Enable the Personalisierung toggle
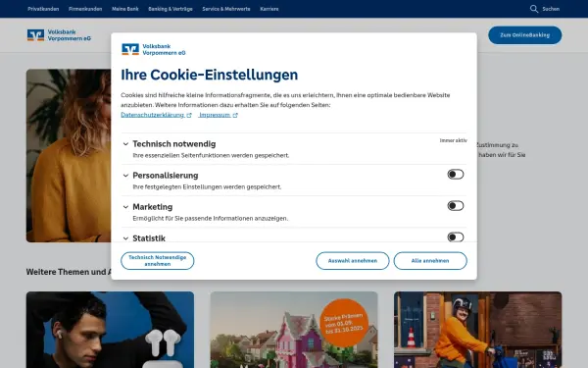The image size is (588, 368). click(x=456, y=175)
